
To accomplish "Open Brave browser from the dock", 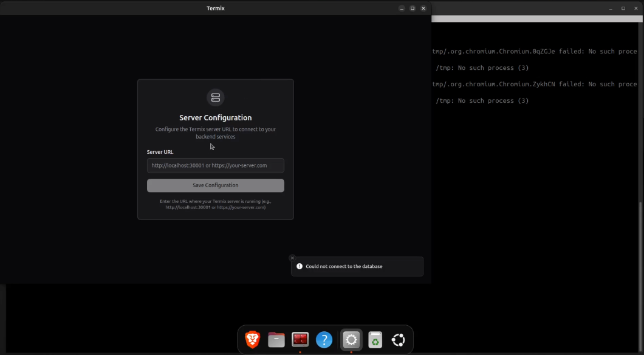I will (252, 340).
